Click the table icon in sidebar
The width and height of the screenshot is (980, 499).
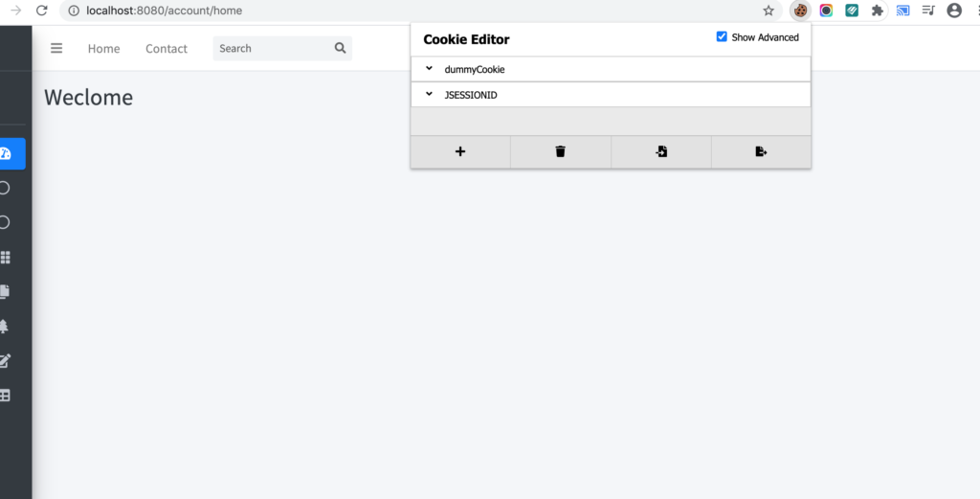click(5, 395)
